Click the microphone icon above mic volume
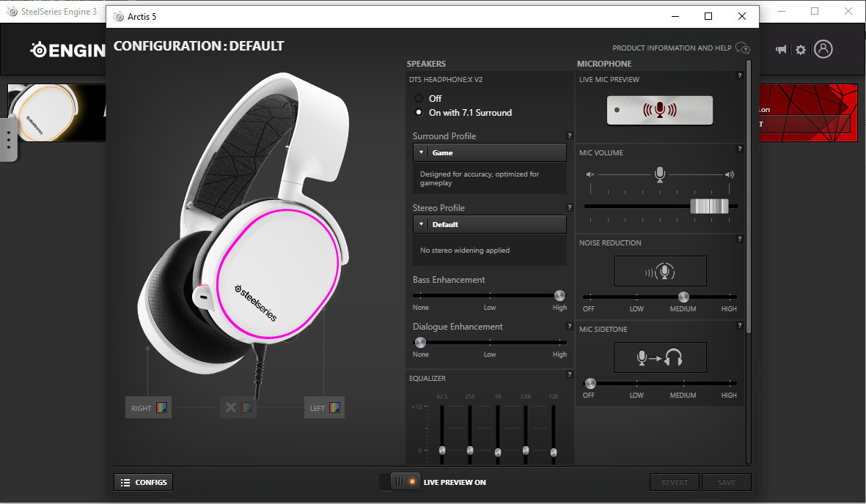This screenshot has width=866, height=504. pyautogui.click(x=659, y=174)
